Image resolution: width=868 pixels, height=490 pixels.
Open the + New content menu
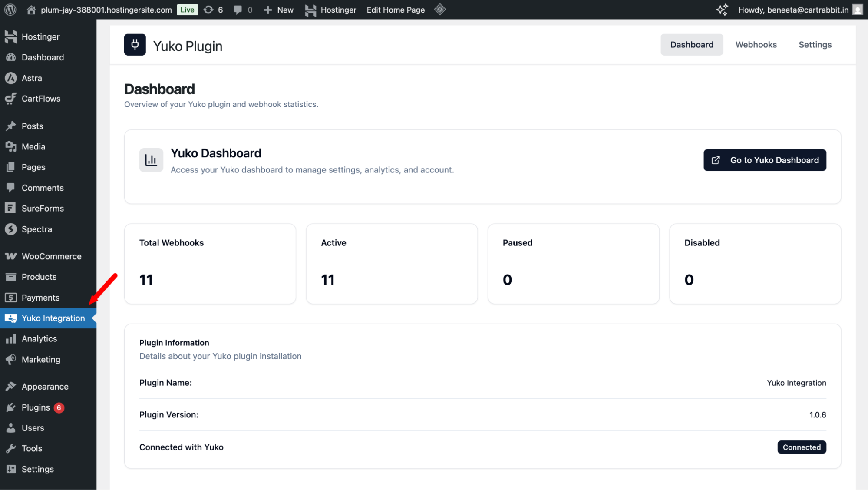point(279,10)
